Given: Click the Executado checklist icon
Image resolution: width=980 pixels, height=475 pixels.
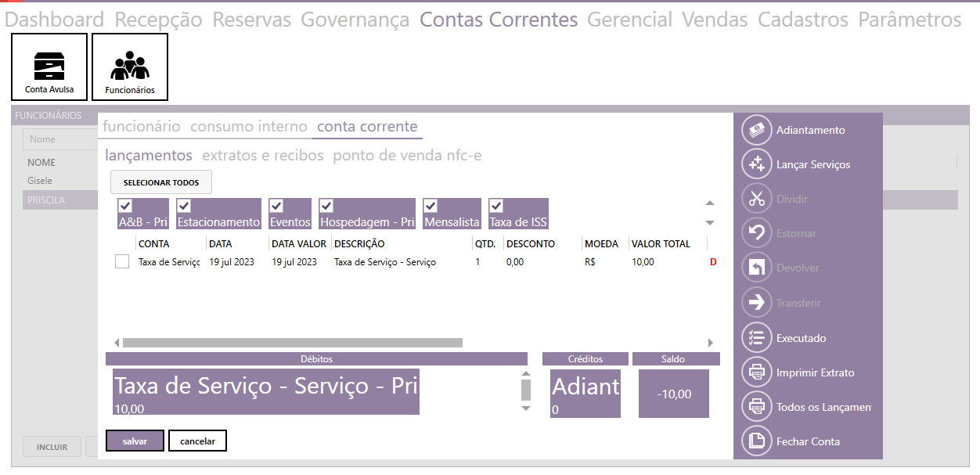Looking at the screenshot, I should pyautogui.click(x=756, y=338).
